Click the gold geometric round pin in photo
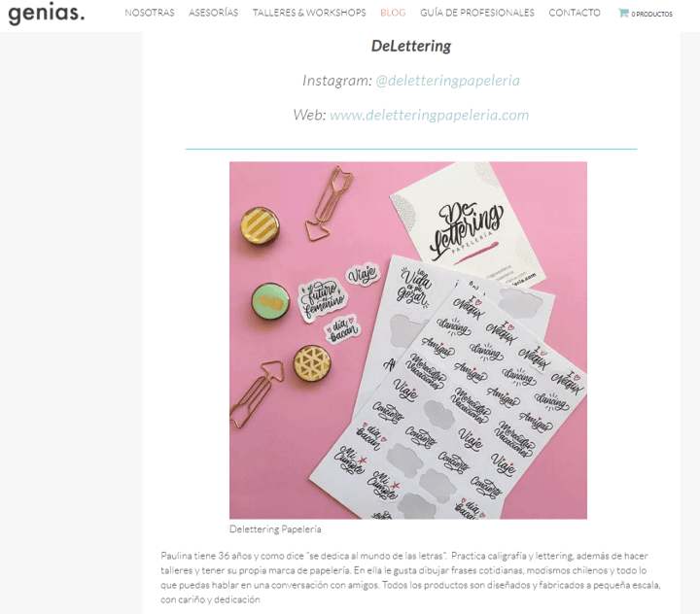This screenshot has height=614, width=700. coord(312,363)
